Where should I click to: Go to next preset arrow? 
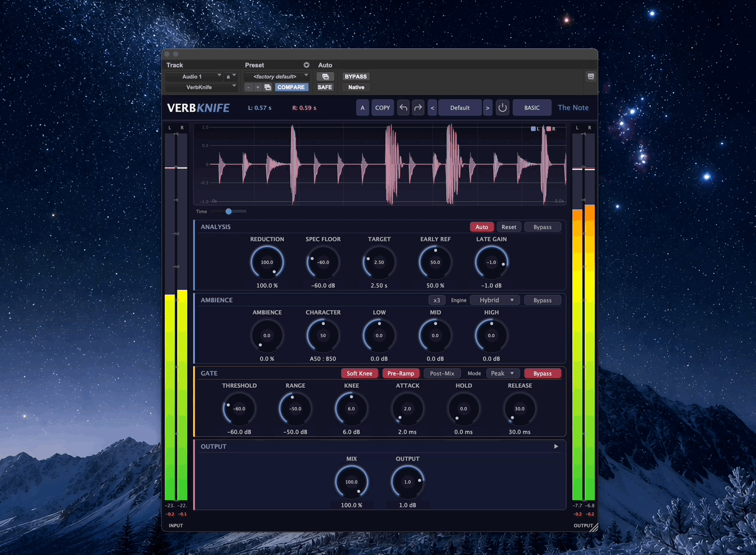pyautogui.click(x=487, y=107)
